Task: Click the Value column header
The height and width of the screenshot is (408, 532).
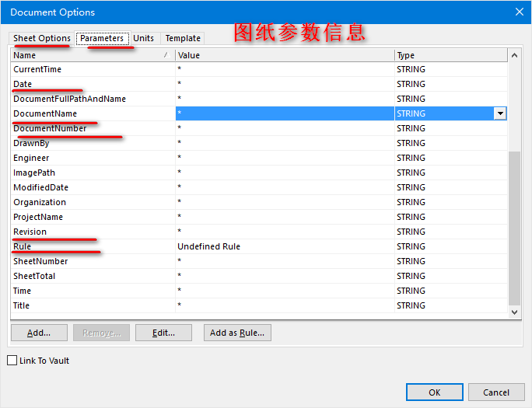Action: [285, 55]
